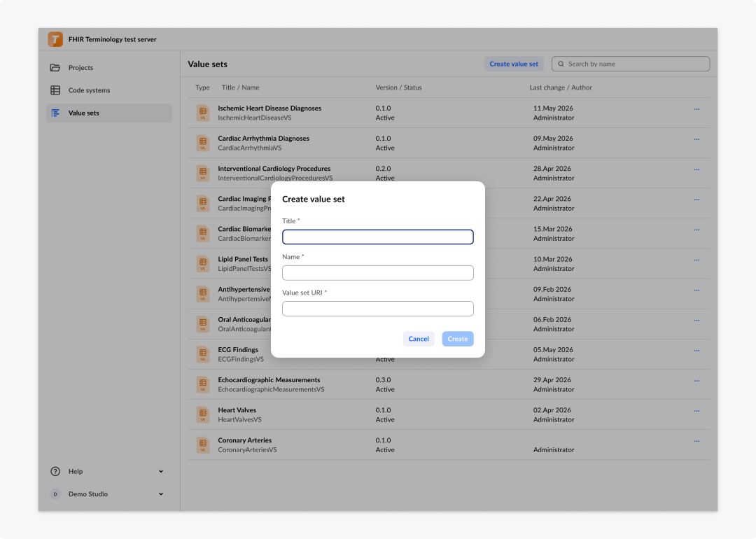The image size is (756, 539).
Task: Open Ischemic Heart Disease Diagnoses value set
Action: [x=269, y=108]
